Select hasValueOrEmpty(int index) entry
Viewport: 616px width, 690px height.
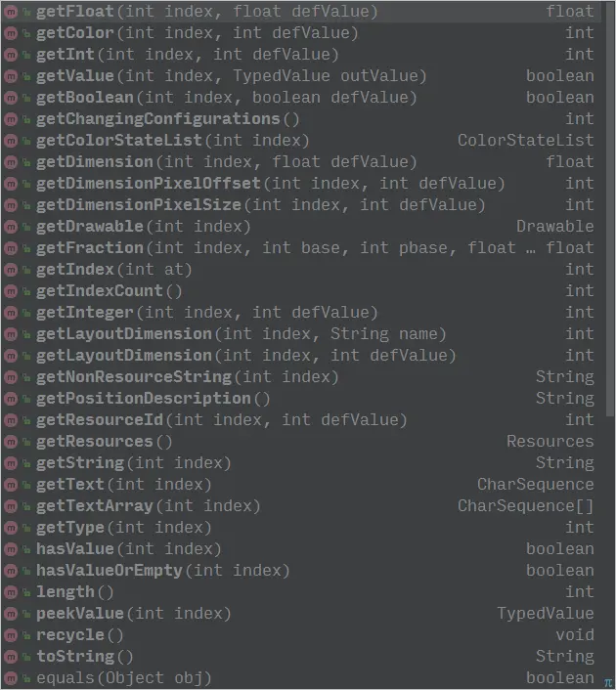pyautogui.click(x=301, y=571)
